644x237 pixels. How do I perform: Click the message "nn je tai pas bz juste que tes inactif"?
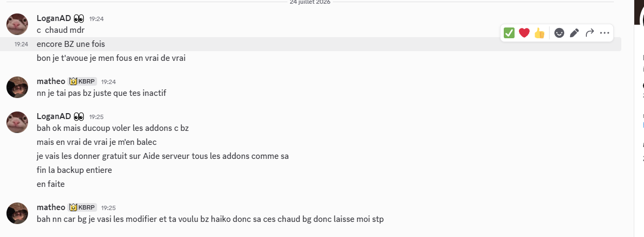click(101, 93)
